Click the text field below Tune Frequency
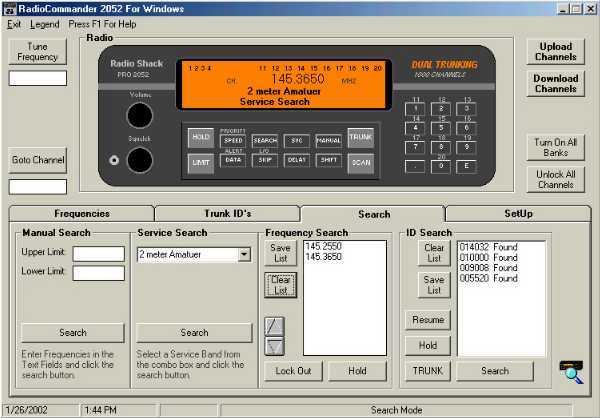The image size is (600, 418). point(38,78)
